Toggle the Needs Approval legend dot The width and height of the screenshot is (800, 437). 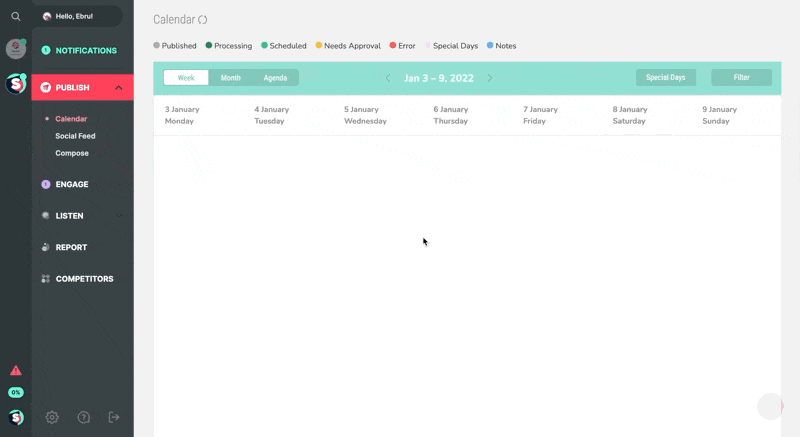tap(319, 45)
